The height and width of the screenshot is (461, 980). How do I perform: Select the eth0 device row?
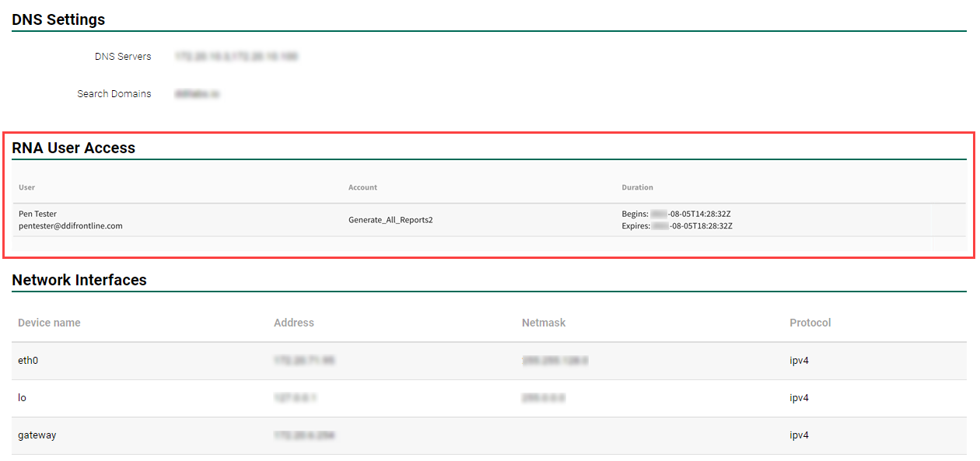28,361
